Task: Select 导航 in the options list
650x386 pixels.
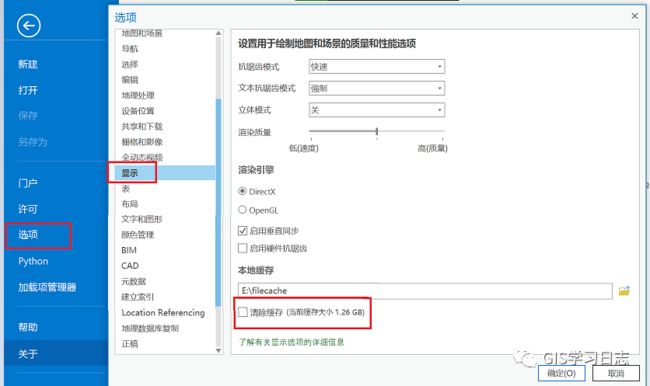Action: coord(130,49)
